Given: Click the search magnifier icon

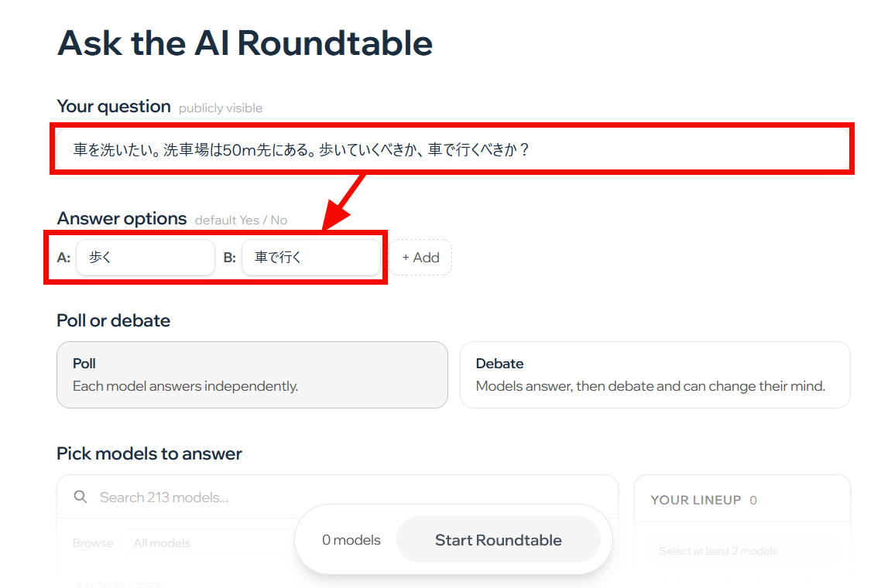Looking at the screenshot, I should pos(81,497).
